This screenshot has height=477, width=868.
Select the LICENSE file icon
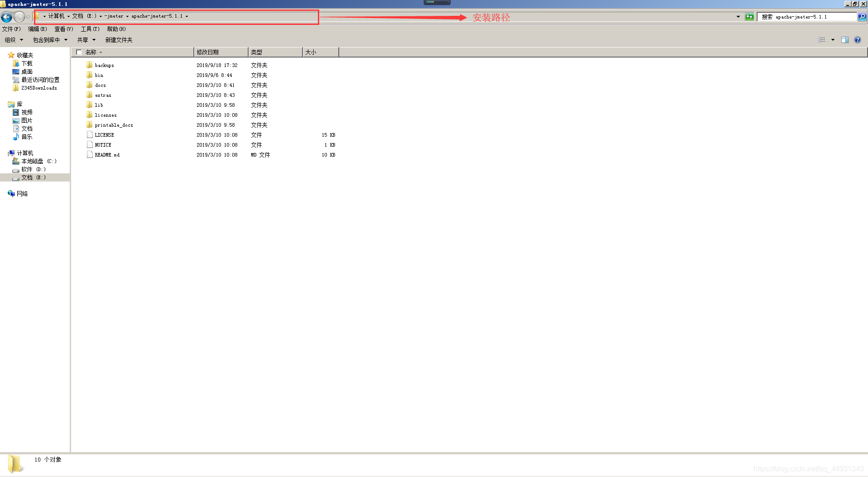pos(90,134)
